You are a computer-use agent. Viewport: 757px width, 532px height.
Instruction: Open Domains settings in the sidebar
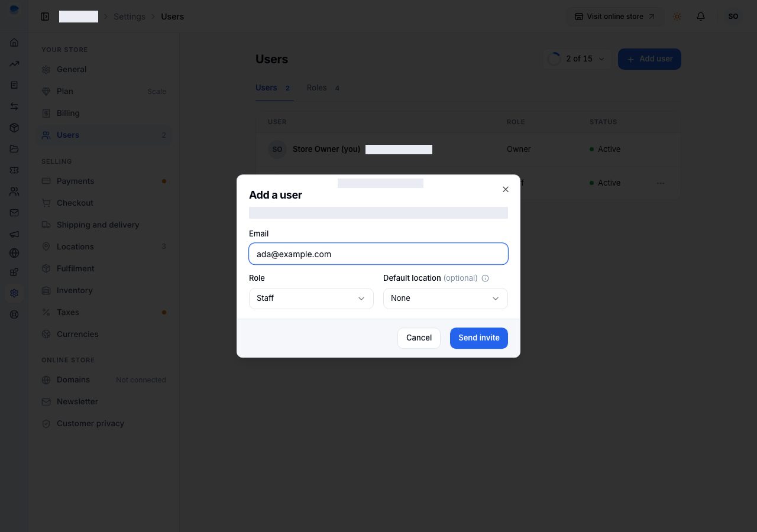[104, 379]
